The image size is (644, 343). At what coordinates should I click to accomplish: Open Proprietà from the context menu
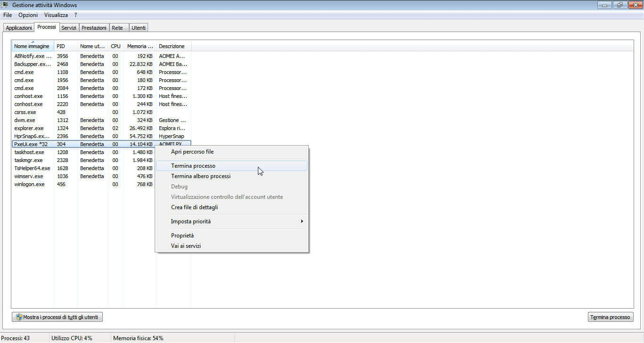click(x=232, y=236)
